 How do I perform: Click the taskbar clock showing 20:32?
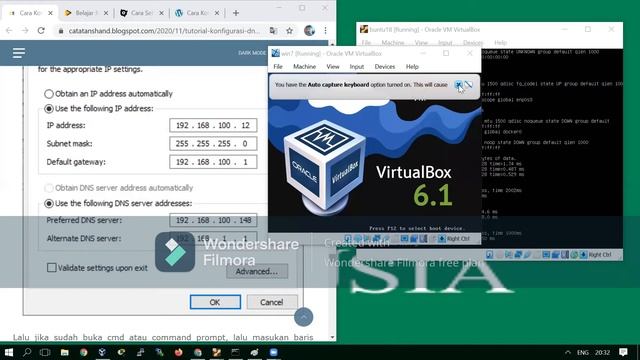[x=602, y=352]
